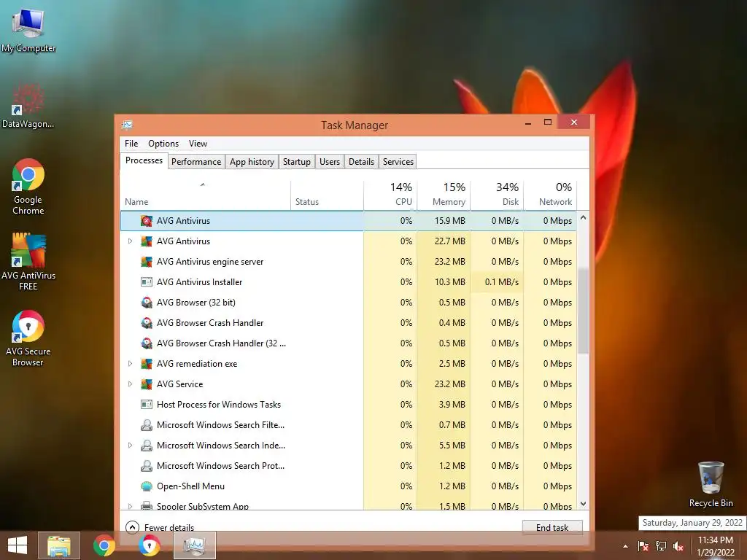The image size is (747, 560).
Task: Click Microsoft Windows Search Filter icon
Action: click(147, 425)
